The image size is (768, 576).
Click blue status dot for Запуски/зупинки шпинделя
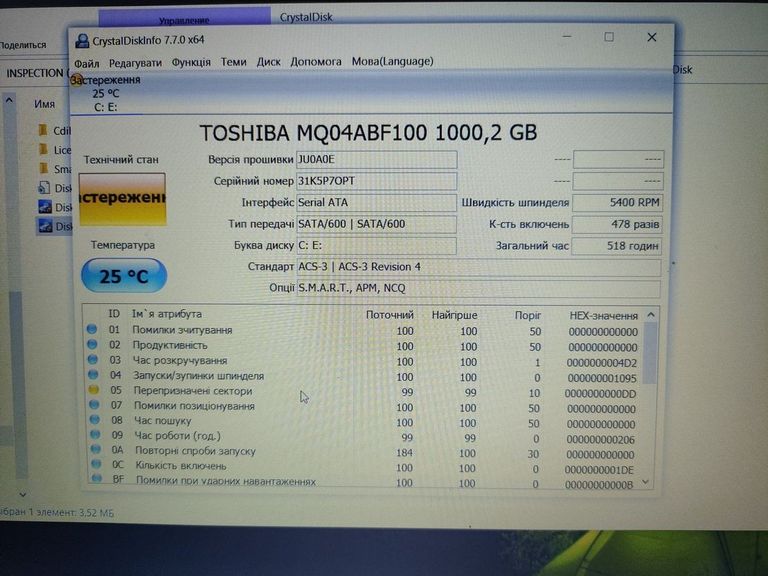[93, 375]
